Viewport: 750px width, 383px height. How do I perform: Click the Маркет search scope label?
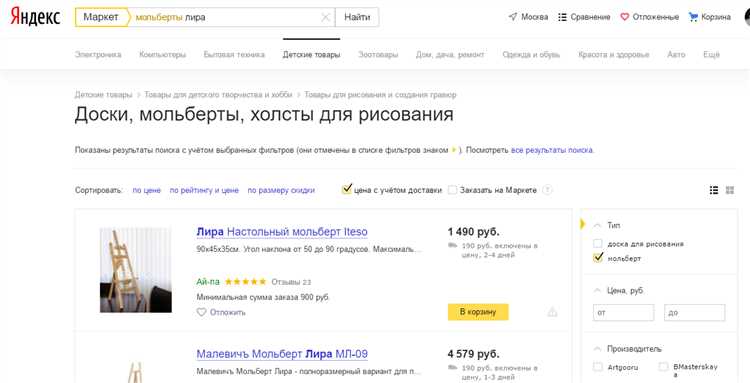(101, 17)
